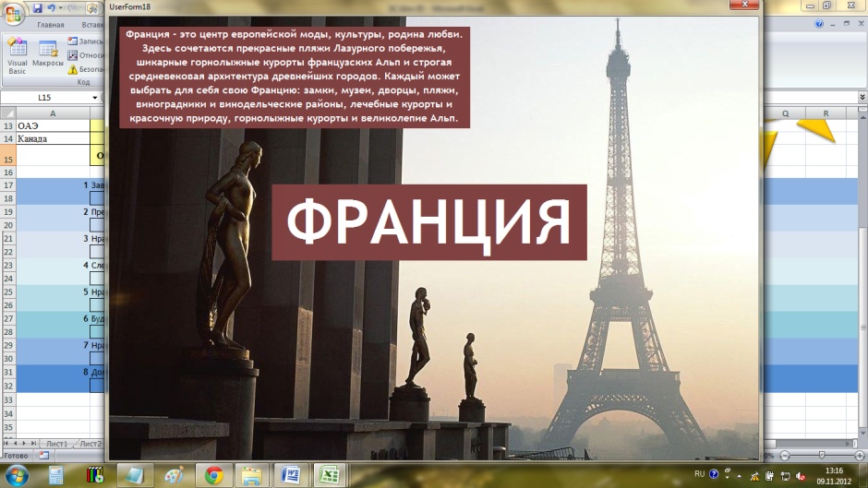The image size is (868, 488).
Task: Switch to Google Chrome on taskbar
Action: pyautogui.click(x=213, y=475)
